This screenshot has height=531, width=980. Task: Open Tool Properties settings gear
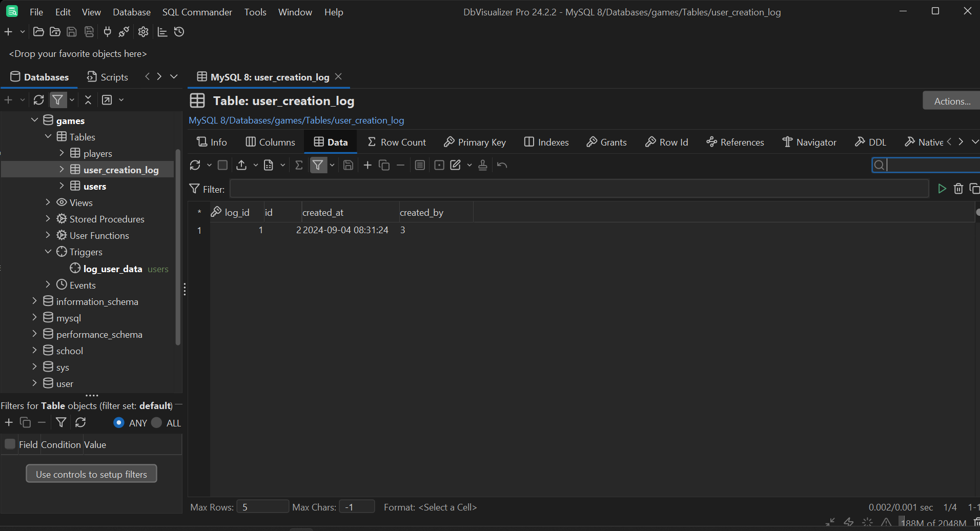click(x=142, y=32)
